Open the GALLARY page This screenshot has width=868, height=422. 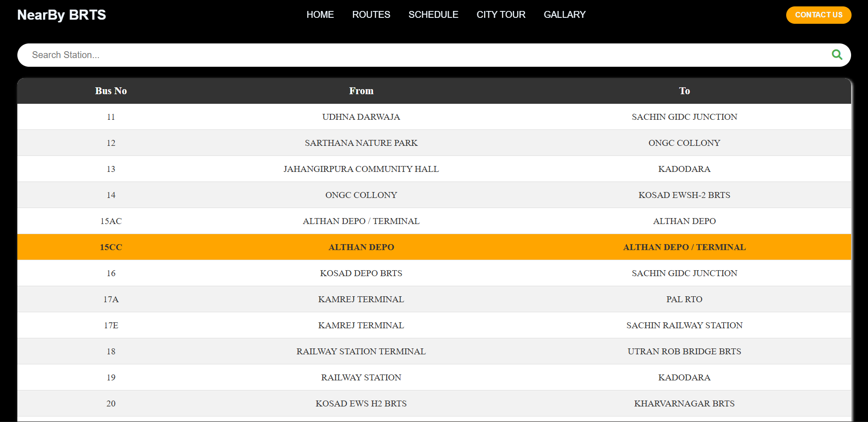pyautogui.click(x=564, y=15)
